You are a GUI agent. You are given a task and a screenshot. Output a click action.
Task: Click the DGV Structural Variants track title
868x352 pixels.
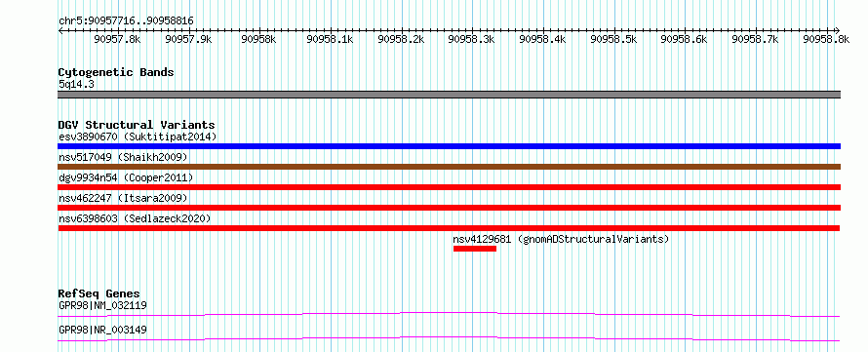point(137,125)
